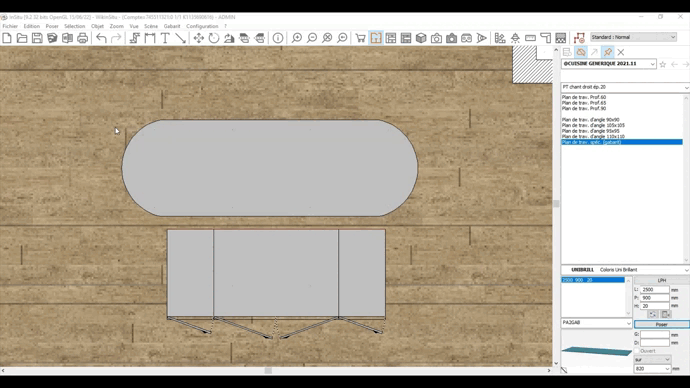Expand the PT chant droit ép.20 dropdown
The height and width of the screenshot is (388, 690).
tap(625, 87)
